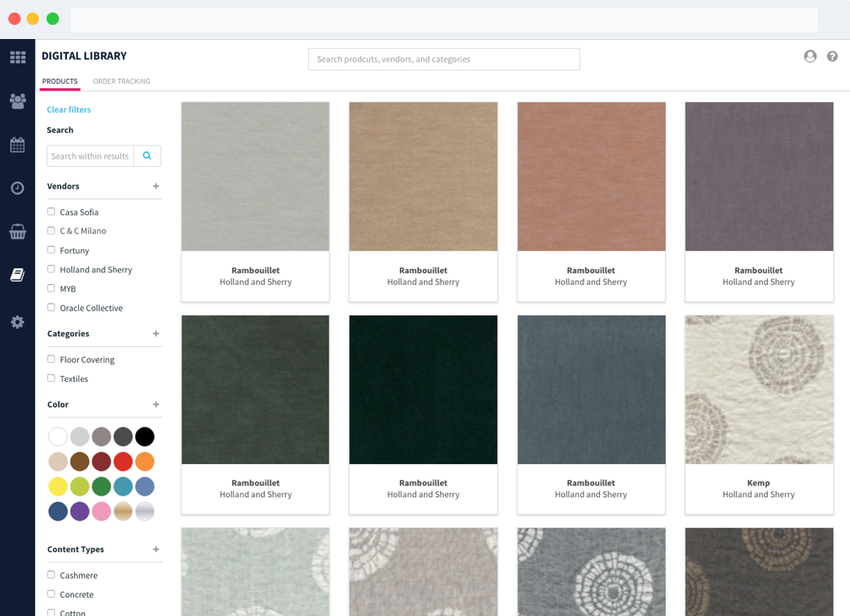The image size is (850, 616).
Task: Select the navy blue color swatch
Action: (x=58, y=511)
